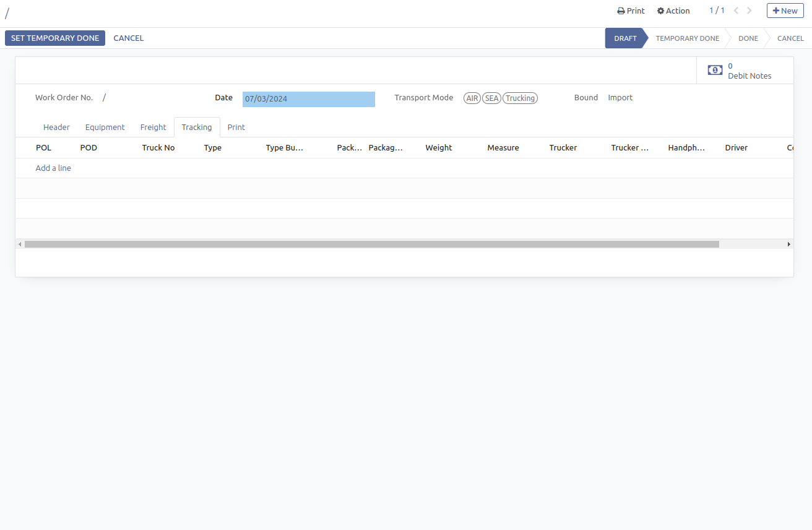The width and height of the screenshot is (812, 530).
Task: Set status to Temporary Done stage
Action: click(687, 38)
